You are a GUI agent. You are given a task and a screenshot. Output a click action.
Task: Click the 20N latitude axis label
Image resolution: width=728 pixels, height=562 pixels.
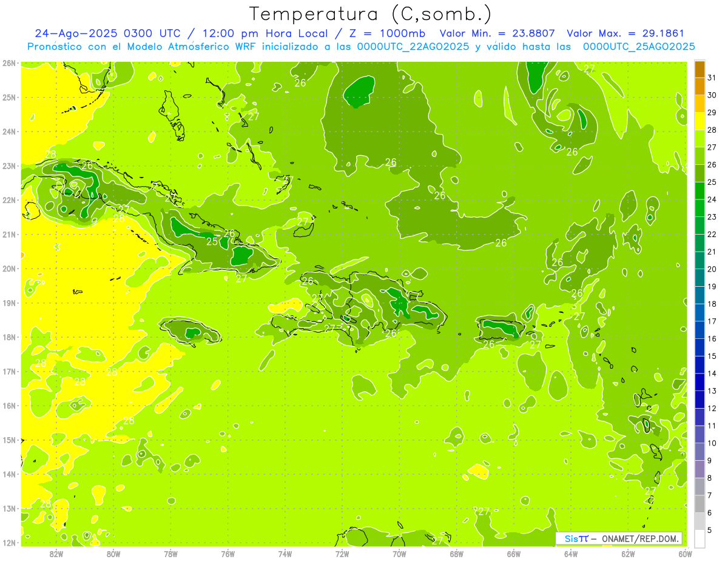pyautogui.click(x=8, y=269)
